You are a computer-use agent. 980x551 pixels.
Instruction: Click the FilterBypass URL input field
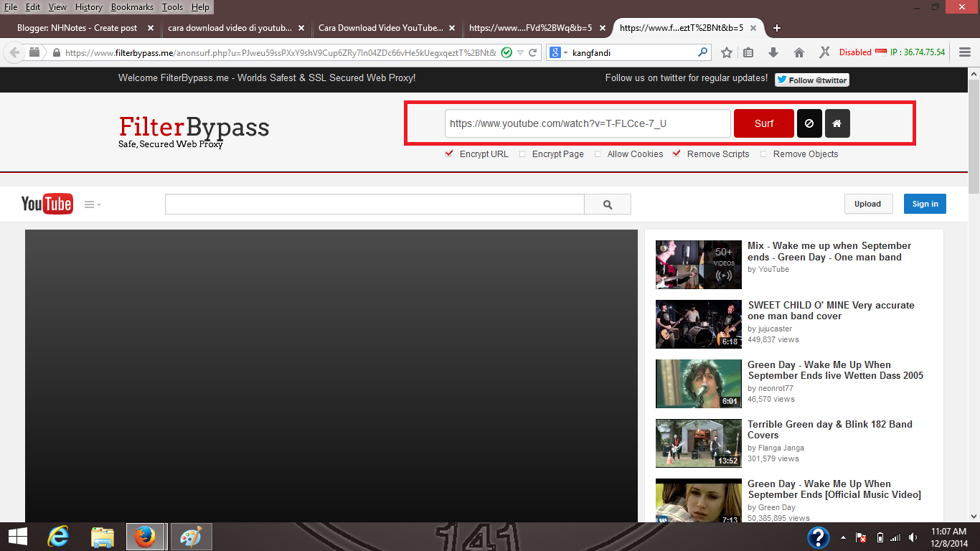pos(588,123)
